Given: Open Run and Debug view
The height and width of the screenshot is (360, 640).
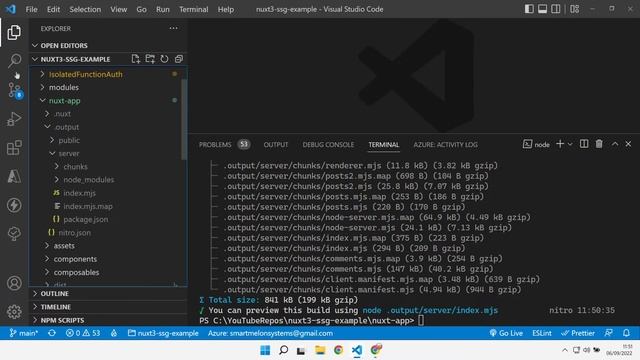Looking at the screenshot, I should [14, 119].
